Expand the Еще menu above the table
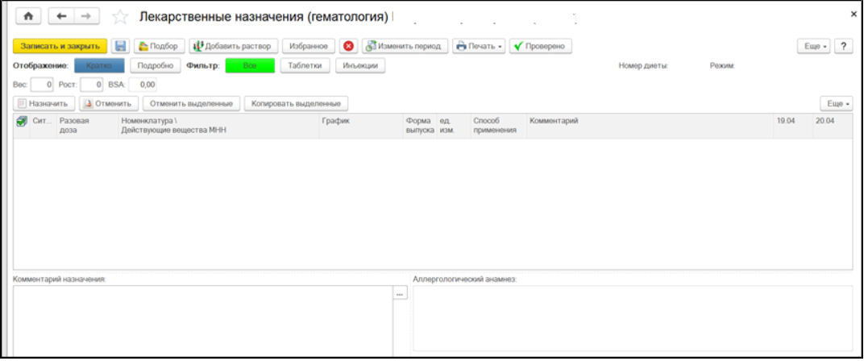868x361 pixels. pyautogui.click(x=835, y=104)
